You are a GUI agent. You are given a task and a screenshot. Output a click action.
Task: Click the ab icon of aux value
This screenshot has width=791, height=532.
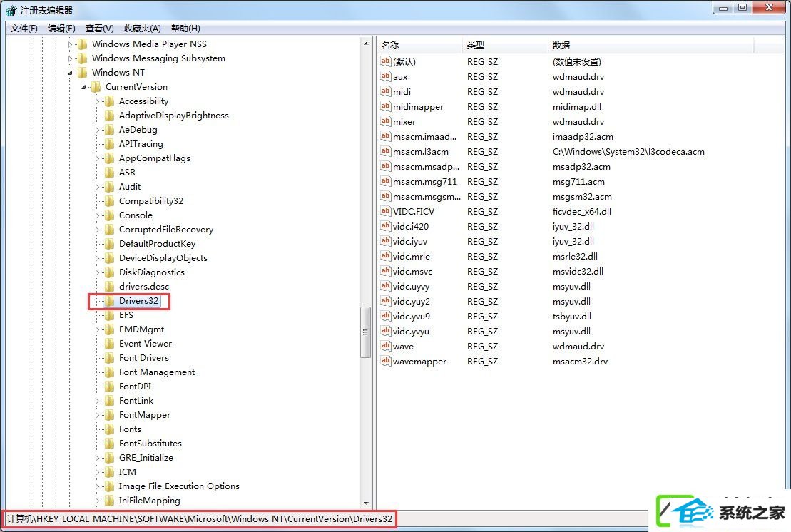point(385,76)
